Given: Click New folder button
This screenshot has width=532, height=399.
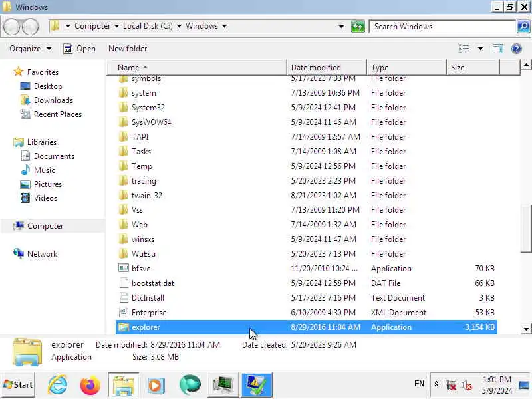Looking at the screenshot, I should point(128,49).
